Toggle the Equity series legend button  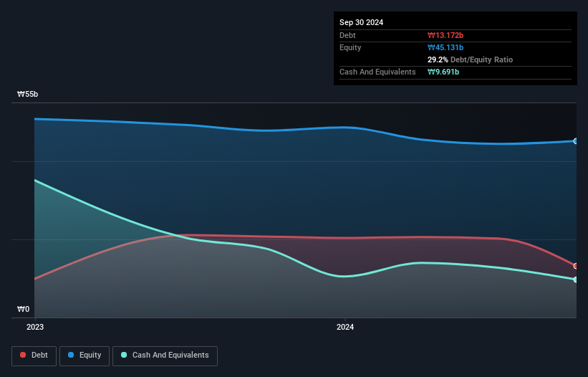click(x=85, y=355)
